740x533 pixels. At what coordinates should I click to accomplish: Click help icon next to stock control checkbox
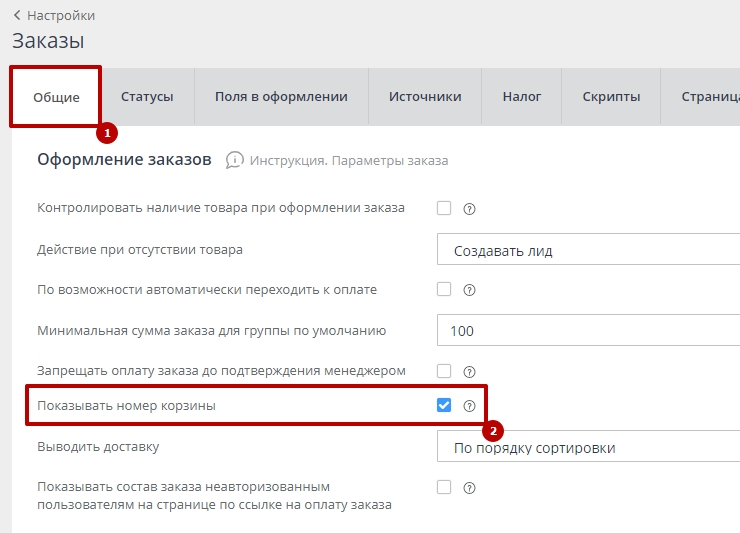coord(469,209)
